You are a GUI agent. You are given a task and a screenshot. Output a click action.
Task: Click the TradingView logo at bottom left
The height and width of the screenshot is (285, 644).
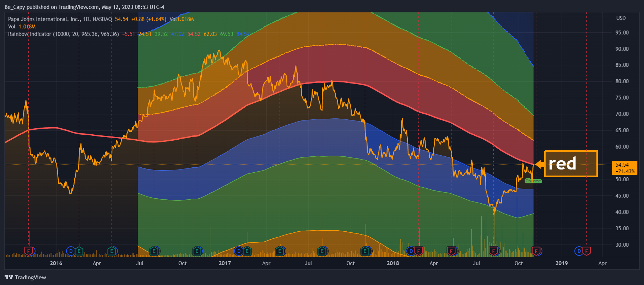(26, 277)
